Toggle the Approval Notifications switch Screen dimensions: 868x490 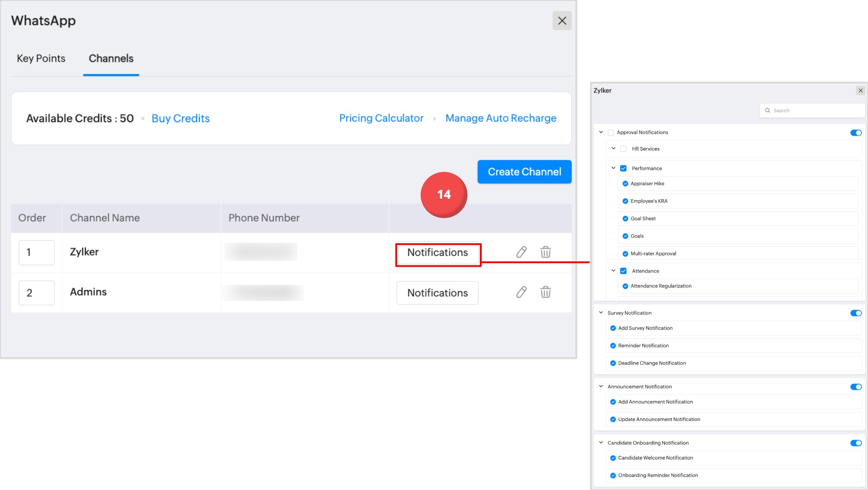click(x=856, y=133)
